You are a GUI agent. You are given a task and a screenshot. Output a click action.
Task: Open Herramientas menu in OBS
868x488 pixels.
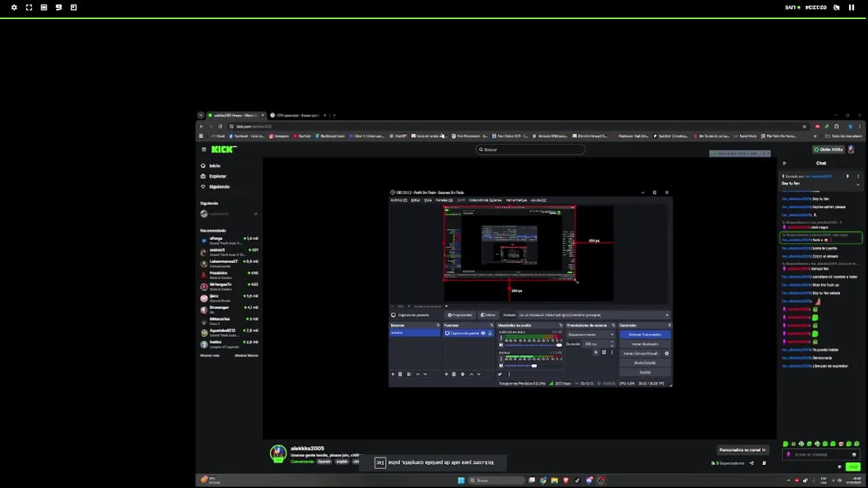coord(516,200)
